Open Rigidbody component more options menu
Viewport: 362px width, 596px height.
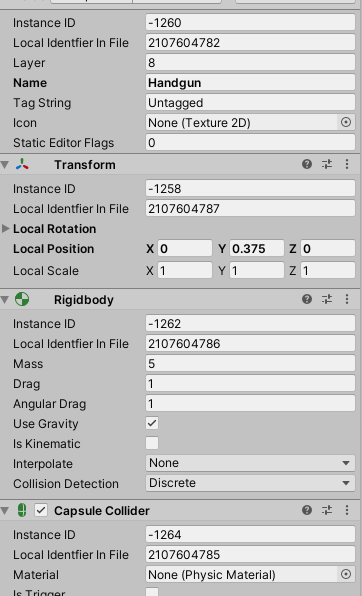(347, 299)
